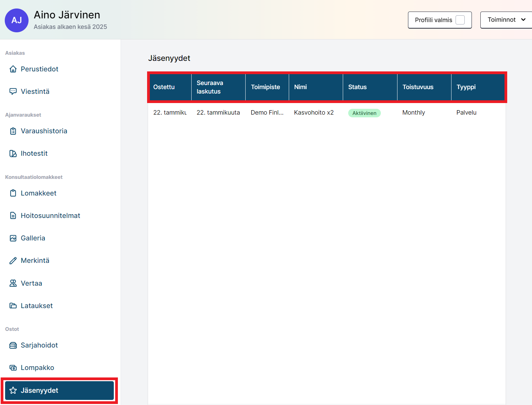Click the Lompakko wallet icon
The width and height of the screenshot is (532, 405).
[x=13, y=368]
